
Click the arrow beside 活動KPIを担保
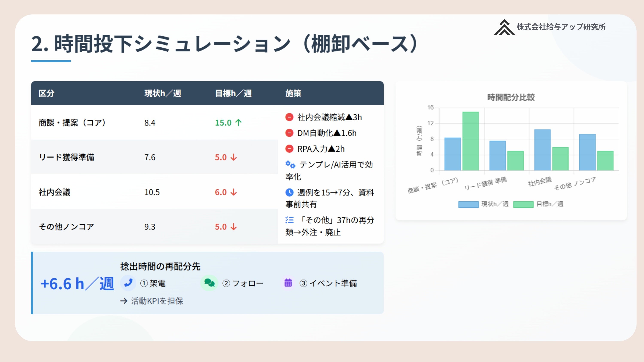click(x=124, y=301)
